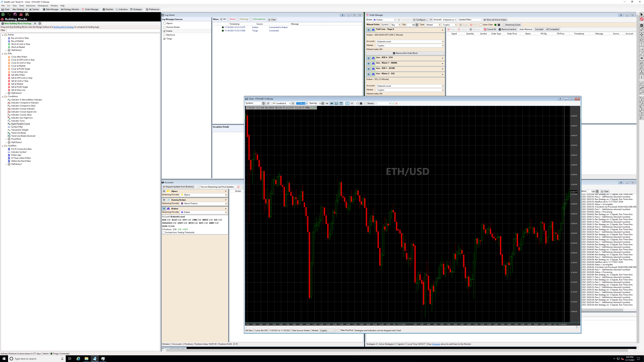Check Turn on Streaming Last Price Updates
This screenshot has width=644, height=362.
coord(198,187)
